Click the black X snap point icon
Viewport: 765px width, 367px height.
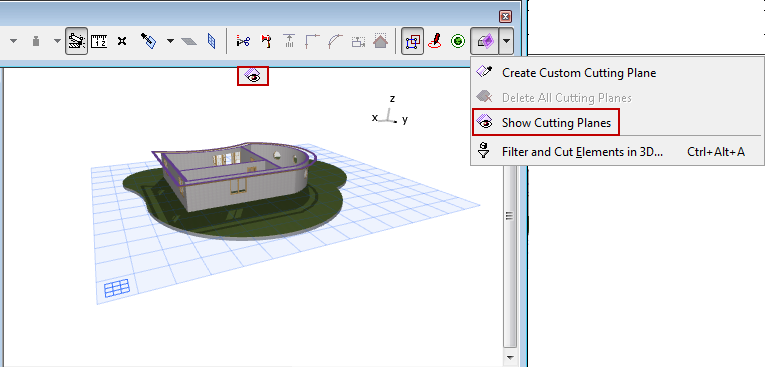[122, 41]
